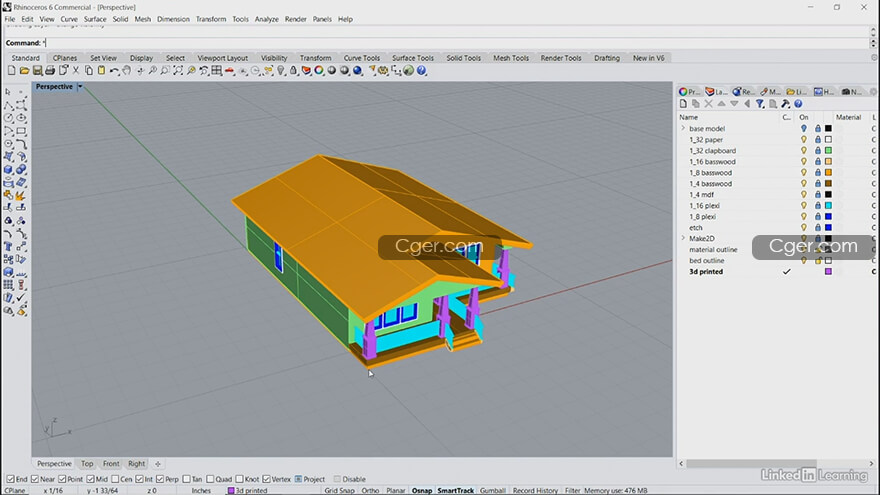Click the Undo arrow icon
This screenshot has width=880, height=495.
pyautogui.click(x=114, y=71)
